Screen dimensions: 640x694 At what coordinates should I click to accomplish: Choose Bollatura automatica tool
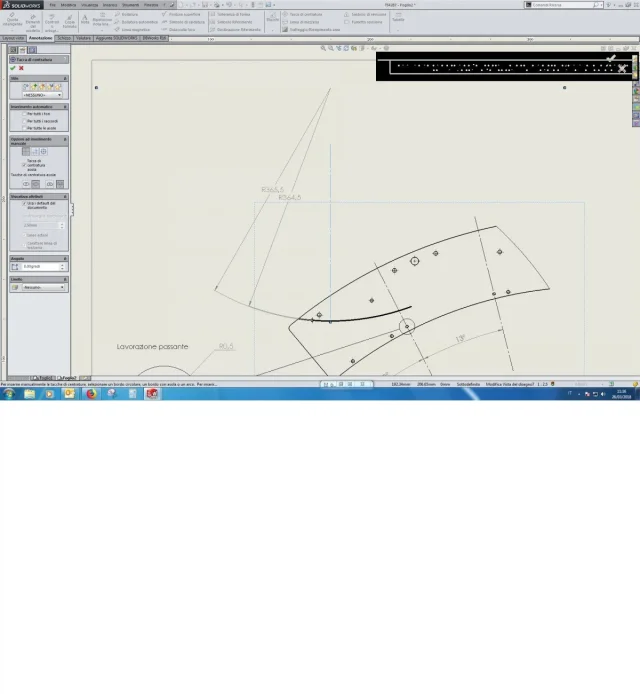136,22
